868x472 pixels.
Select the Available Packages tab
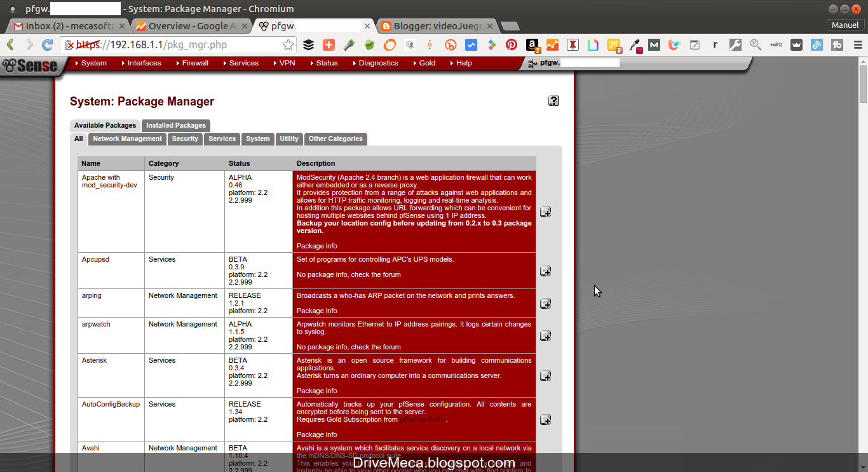[x=105, y=125]
